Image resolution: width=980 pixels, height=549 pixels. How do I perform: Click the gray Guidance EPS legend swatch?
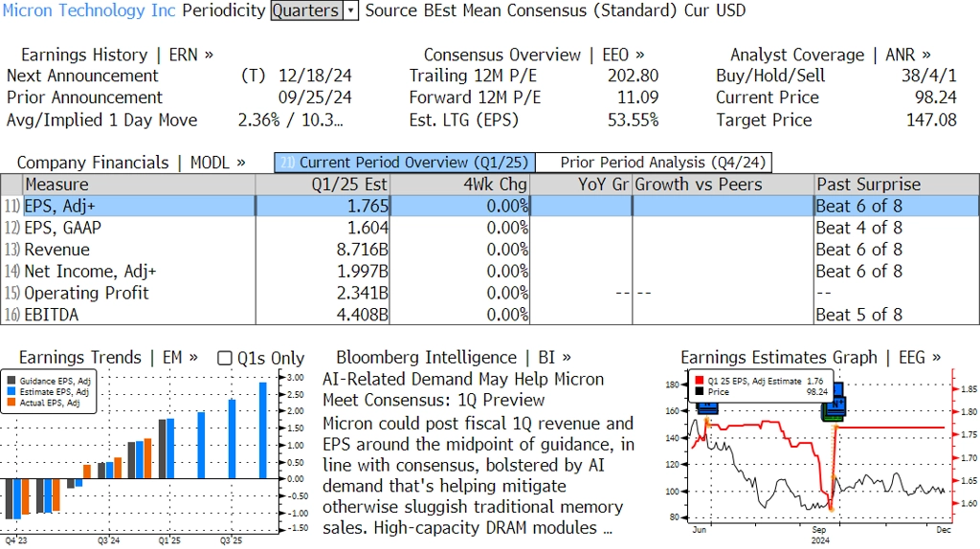pyautogui.click(x=11, y=381)
